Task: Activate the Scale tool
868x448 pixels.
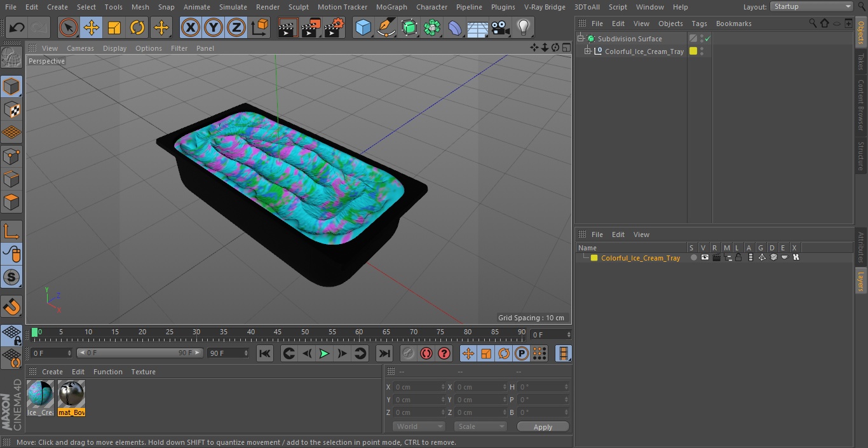Action: pyautogui.click(x=114, y=27)
